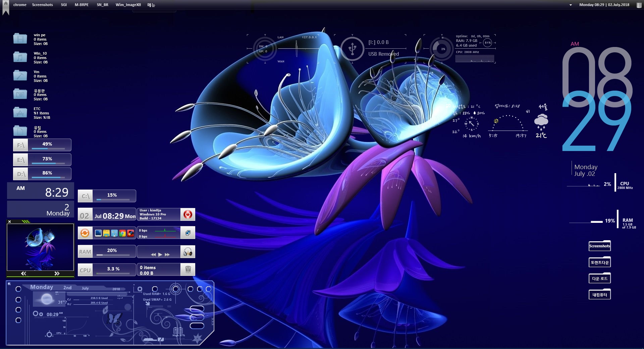Viewport: 644px width, 349px height.
Task: Go to next wallpaper with the right double-arrow
Action: coord(57,273)
